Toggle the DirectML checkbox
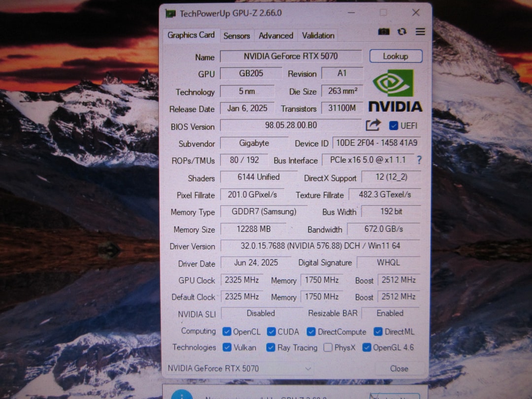This screenshot has width=532, height=399. tap(378, 332)
